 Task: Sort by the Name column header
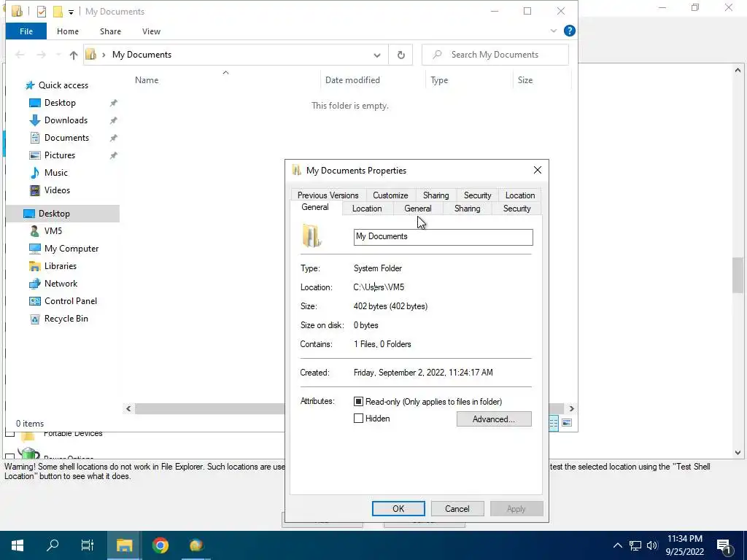coord(146,80)
